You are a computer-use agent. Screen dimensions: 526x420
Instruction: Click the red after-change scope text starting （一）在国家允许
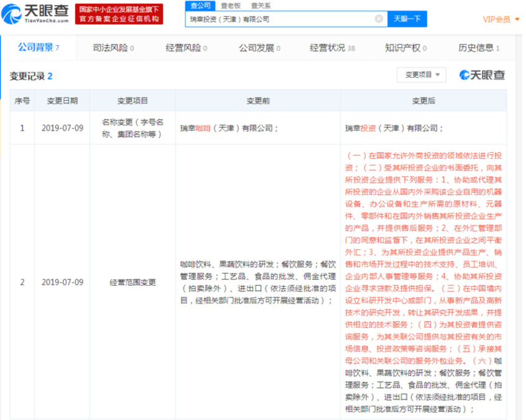coord(423,258)
